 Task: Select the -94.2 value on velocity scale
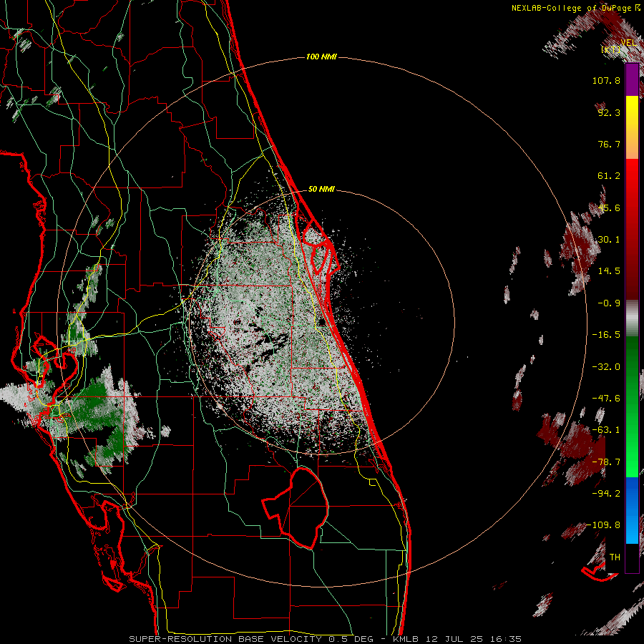tap(606, 494)
